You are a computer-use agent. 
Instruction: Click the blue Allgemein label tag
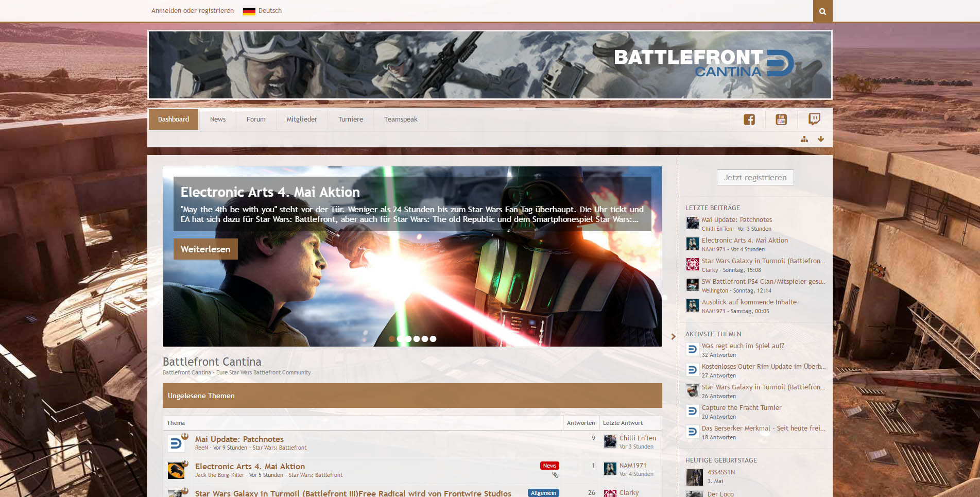pyautogui.click(x=543, y=493)
